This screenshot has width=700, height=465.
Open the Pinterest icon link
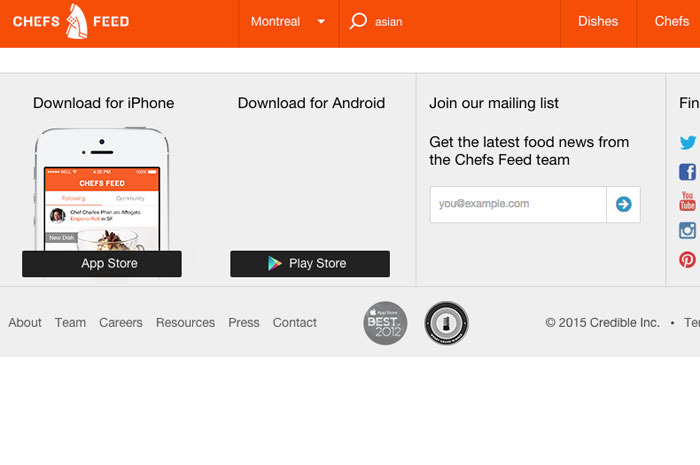[x=688, y=259]
